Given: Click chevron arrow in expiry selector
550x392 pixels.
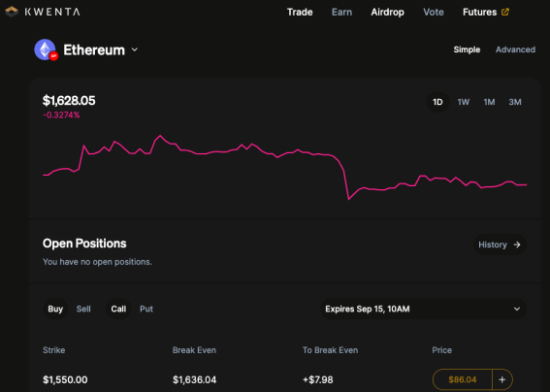Looking at the screenshot, I should tap(517, 309).
